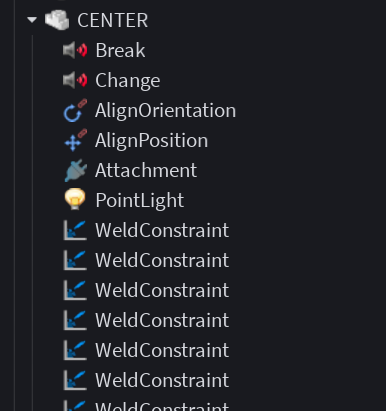
Task: Click the CENTER model brick icon
Action: [57, 20]
